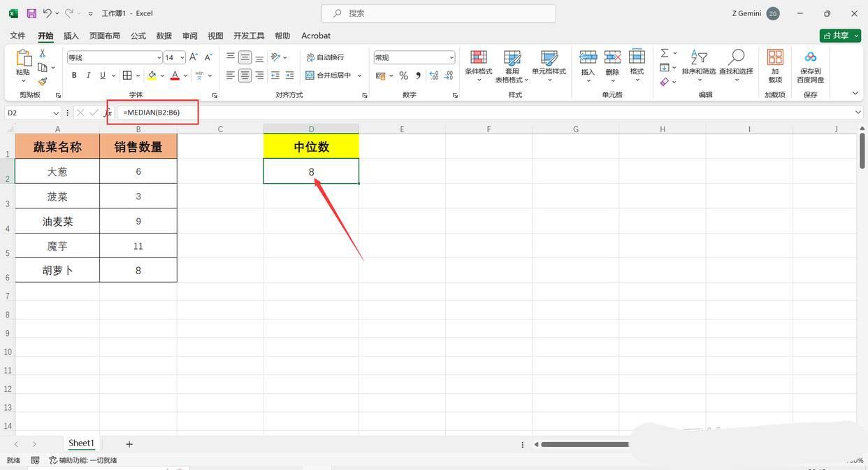Click the increase indent icon

click(290, 76)
